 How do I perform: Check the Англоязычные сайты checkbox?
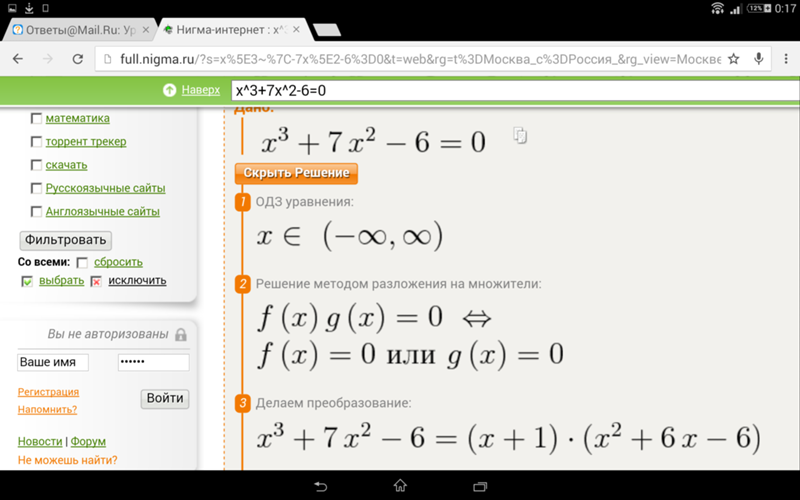tap(36, 211)
